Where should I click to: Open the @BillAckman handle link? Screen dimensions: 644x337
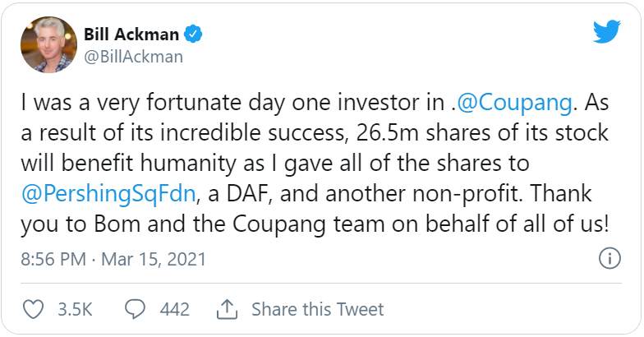133,57
